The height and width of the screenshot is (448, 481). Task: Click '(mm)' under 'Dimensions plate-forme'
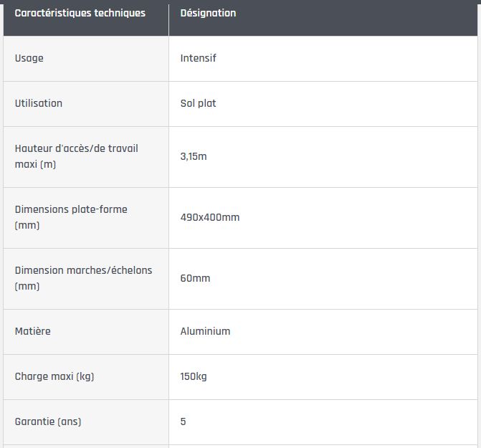[27, 225]
